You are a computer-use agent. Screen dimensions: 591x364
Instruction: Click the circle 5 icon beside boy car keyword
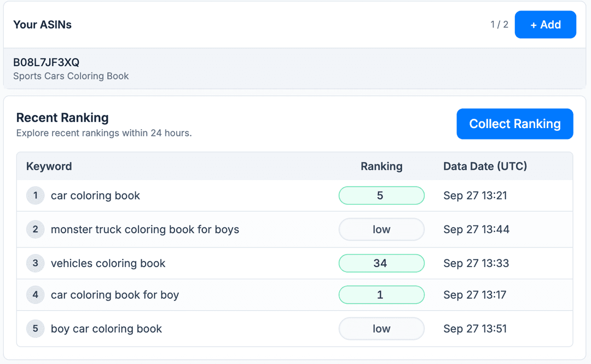pyautogui.click(x=35, y=328)
